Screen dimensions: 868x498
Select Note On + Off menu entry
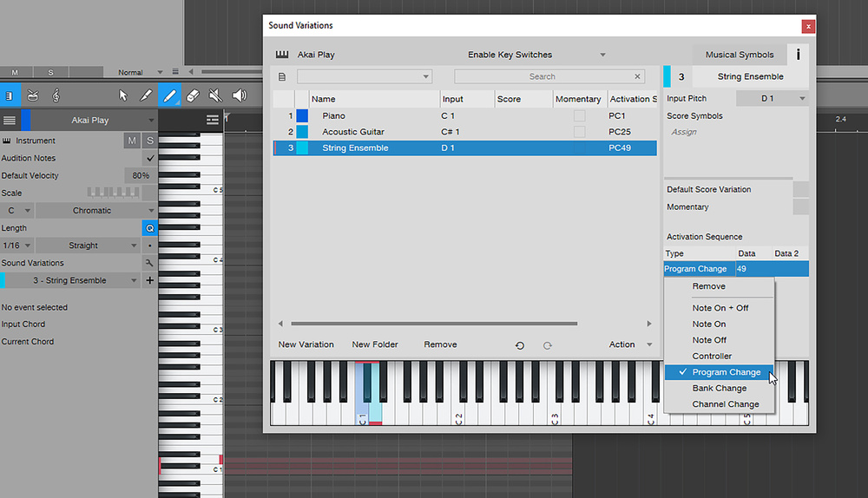click(720, 308)
